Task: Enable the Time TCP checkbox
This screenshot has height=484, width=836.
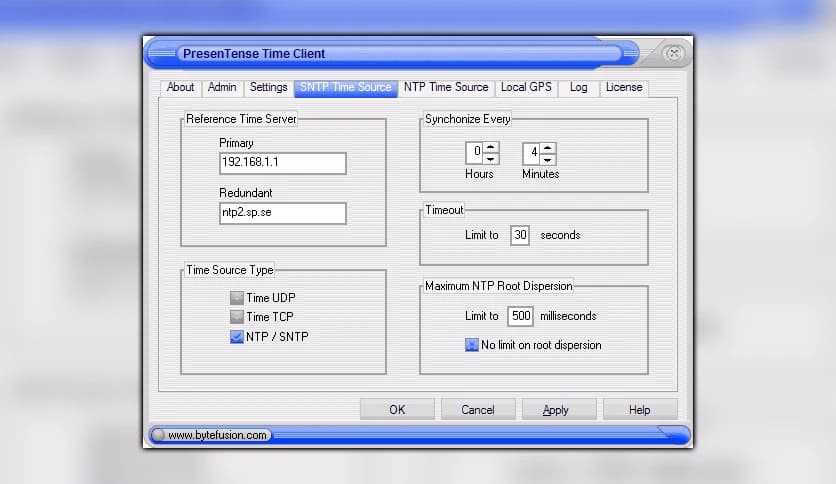Action: coord(237,317)
